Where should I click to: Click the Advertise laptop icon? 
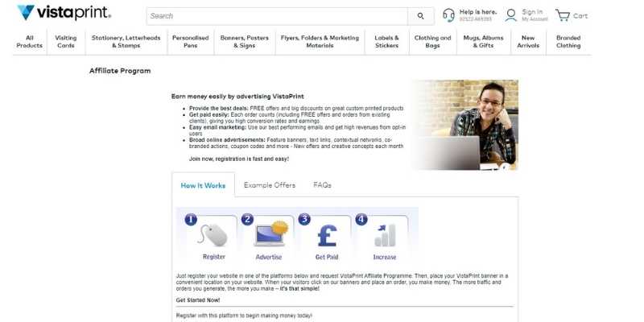tap(270, 234)
